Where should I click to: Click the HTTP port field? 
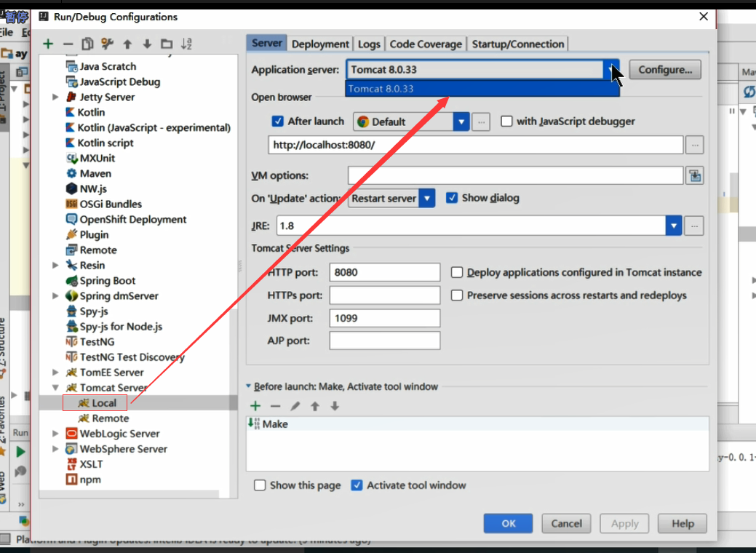click(x=385, y=272)
